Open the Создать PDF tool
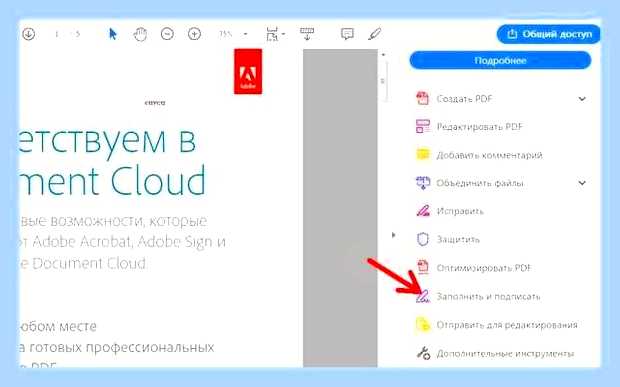The height and width of the screenshot is (387, 620). coord(464,99)
